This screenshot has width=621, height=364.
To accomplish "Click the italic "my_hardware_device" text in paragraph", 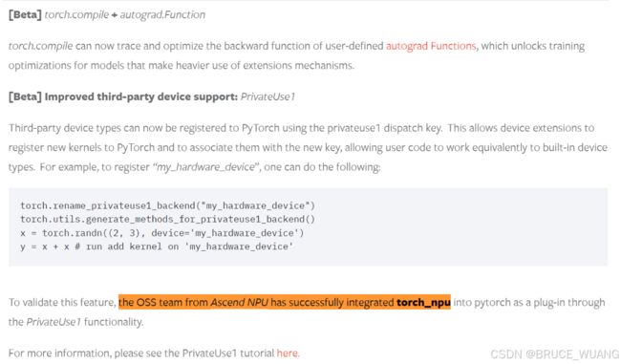I will 206,167.
